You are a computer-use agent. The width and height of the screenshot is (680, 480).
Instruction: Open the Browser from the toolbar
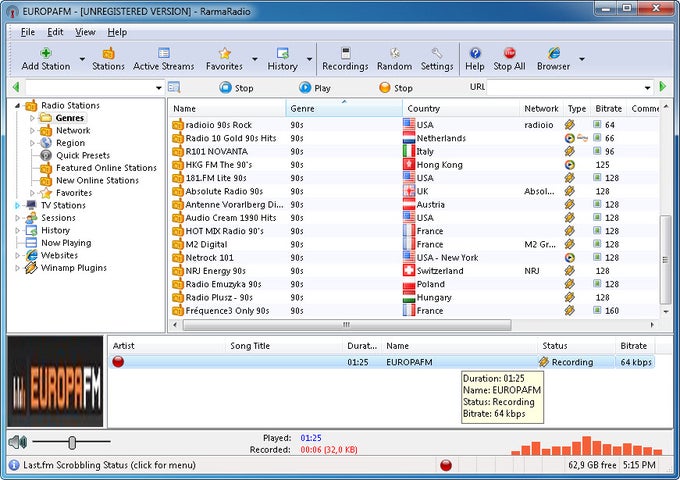click(553, 59)
